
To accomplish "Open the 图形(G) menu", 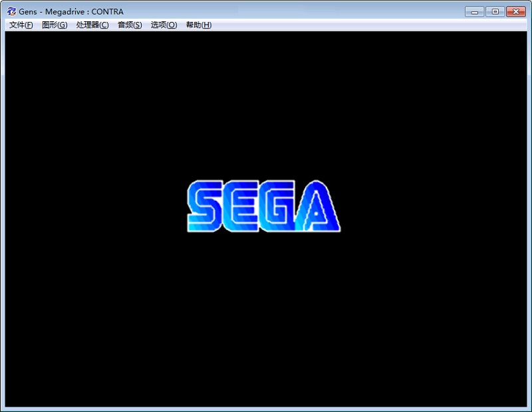I will pos(55,25).
